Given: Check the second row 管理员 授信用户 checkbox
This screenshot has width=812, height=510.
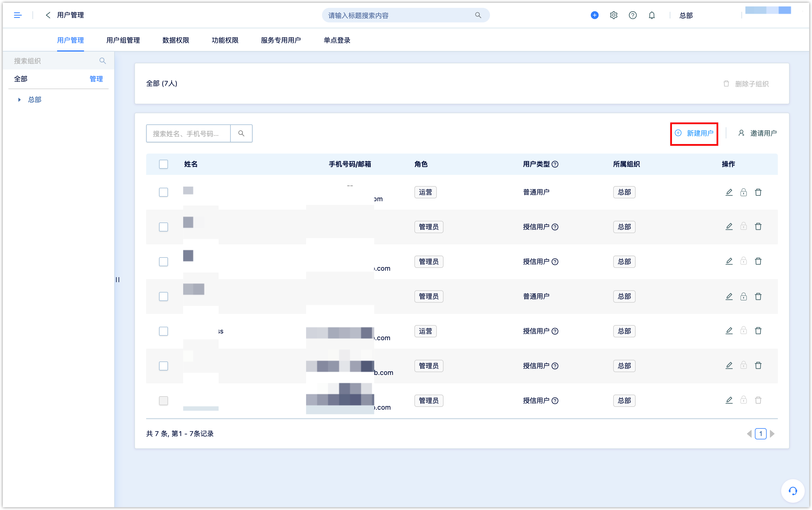Looking at the screenshot, I should click(164, 227).
